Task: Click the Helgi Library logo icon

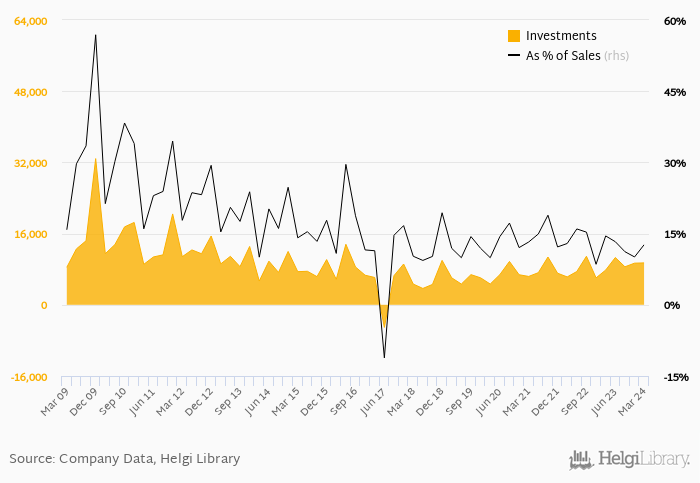Action: [x=581, y=460]
